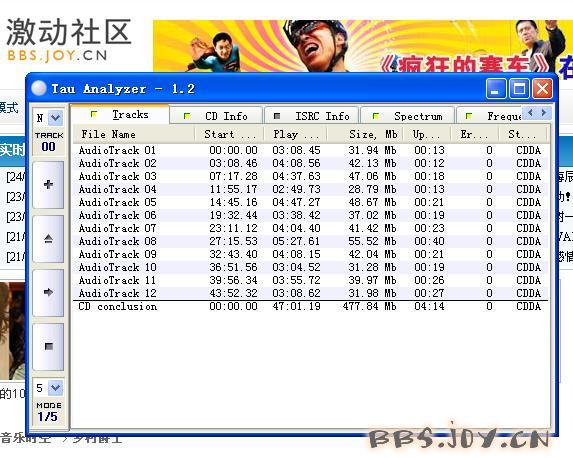This screenshot has width=573, height=458.
Task: Select row AudioTrack 04
Action: (x=311, y=189)
